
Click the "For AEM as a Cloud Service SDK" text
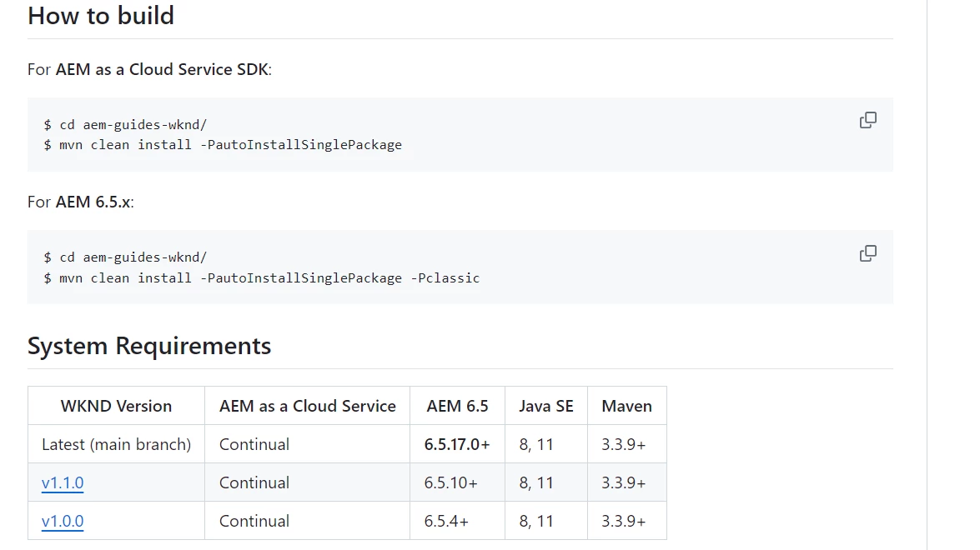(149, 69)
